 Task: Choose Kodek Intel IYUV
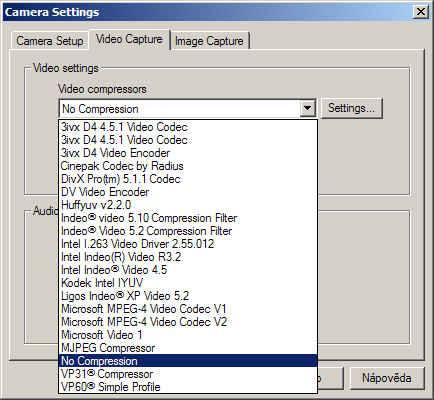(x=188, y=283)
